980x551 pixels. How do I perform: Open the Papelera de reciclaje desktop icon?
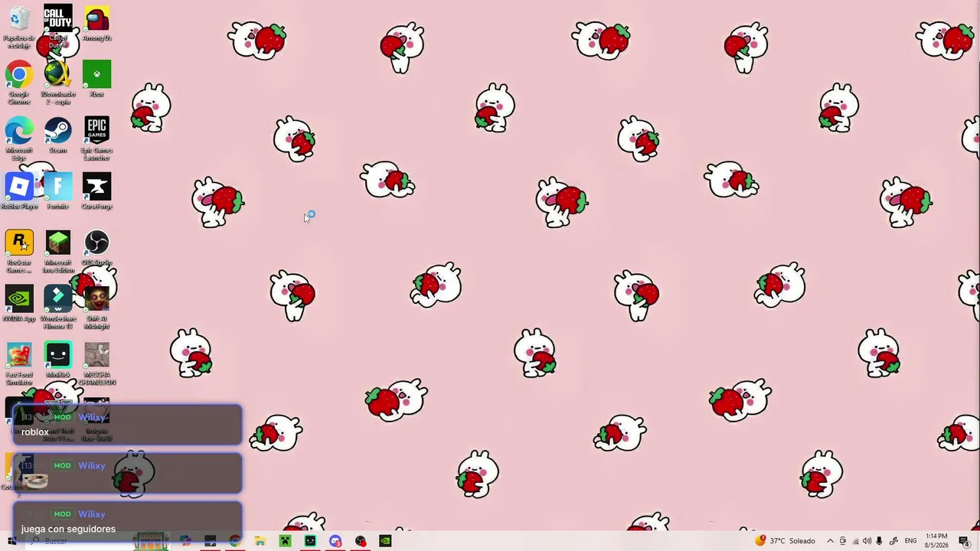(19, 27)
